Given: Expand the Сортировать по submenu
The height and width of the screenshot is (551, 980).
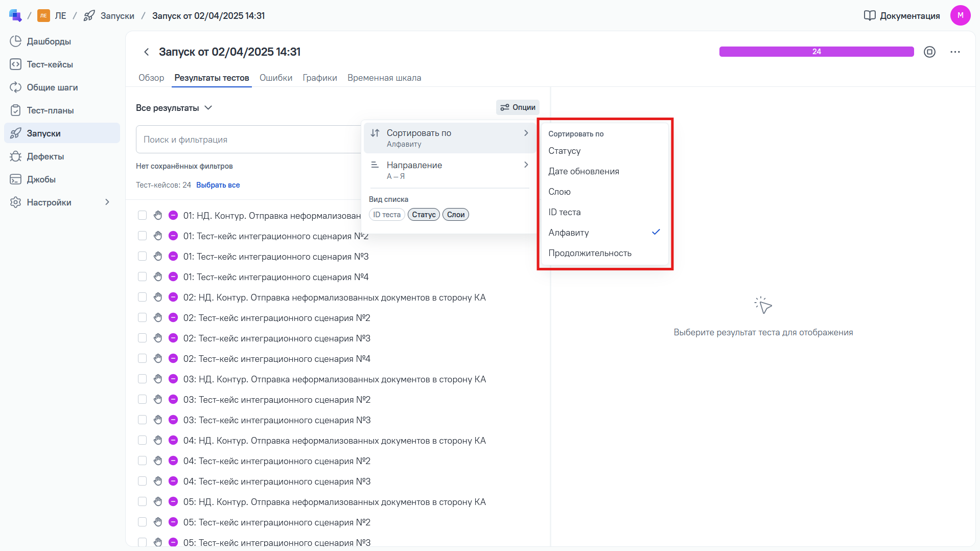Looking at the screenshot, I should [x=450, y=138].
